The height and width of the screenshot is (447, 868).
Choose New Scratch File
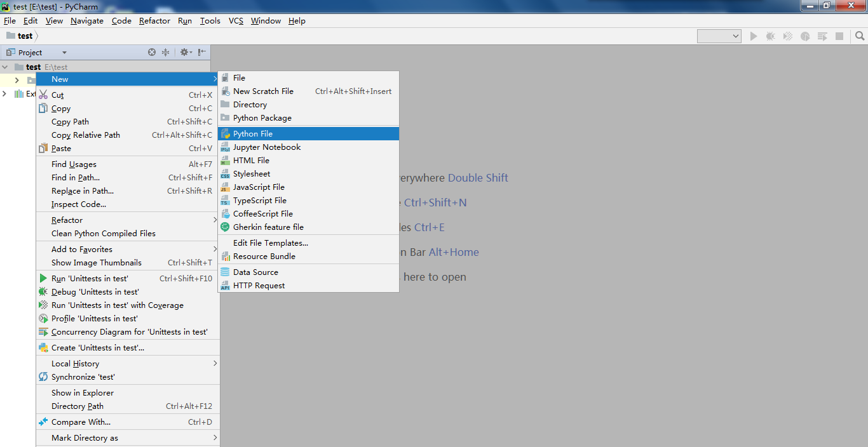point(308,91)
